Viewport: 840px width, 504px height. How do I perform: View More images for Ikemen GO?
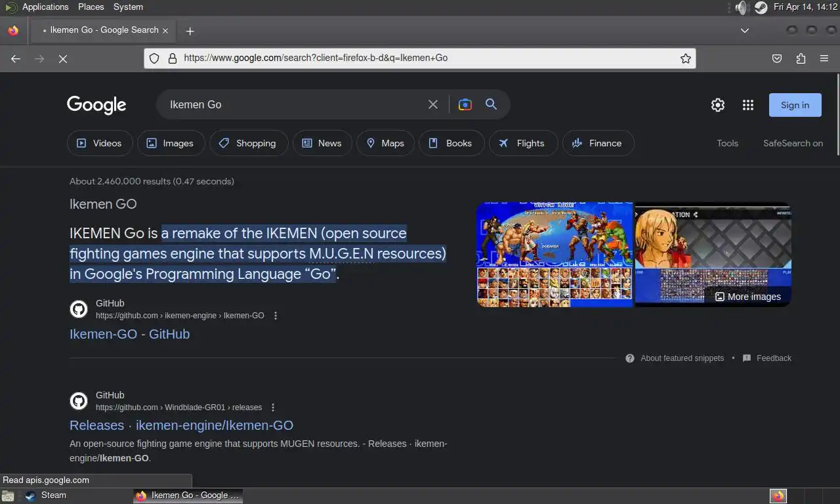pyautogui.click(x=747, y=297)
